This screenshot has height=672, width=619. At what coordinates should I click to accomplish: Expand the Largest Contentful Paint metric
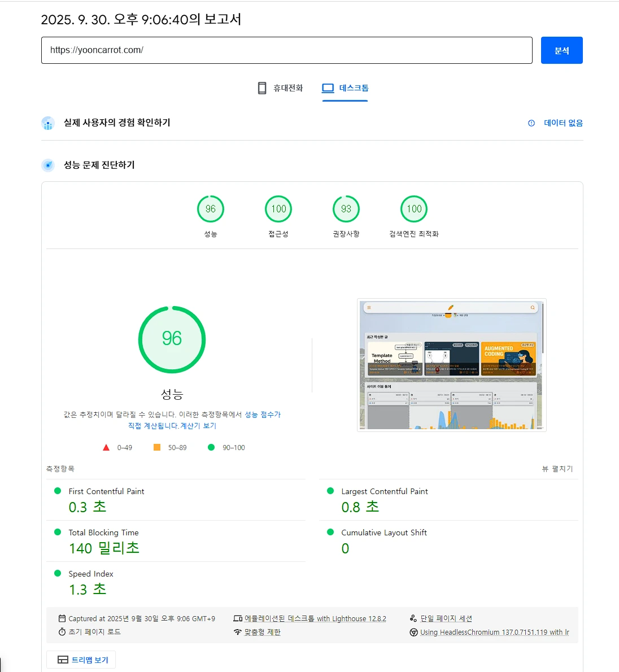pos(384,491)
